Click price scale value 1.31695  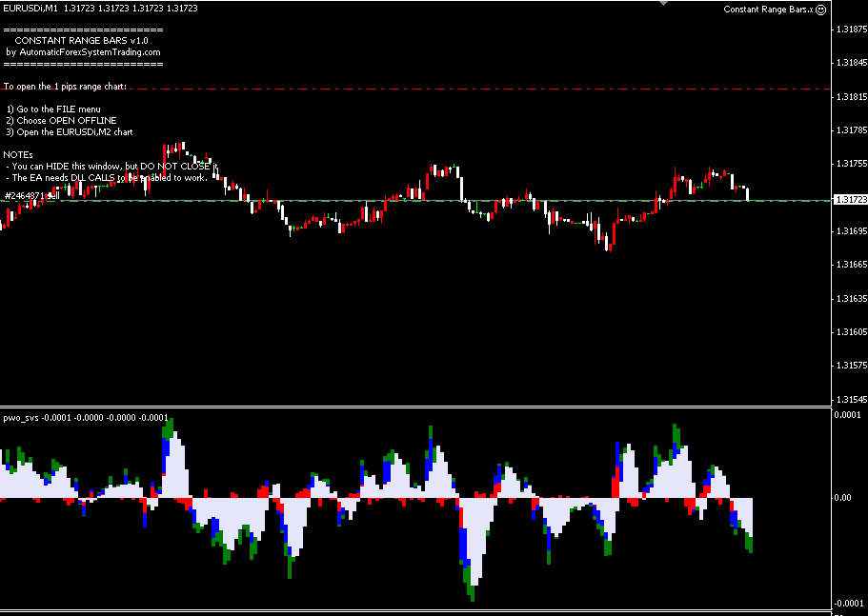coord(852,231)
